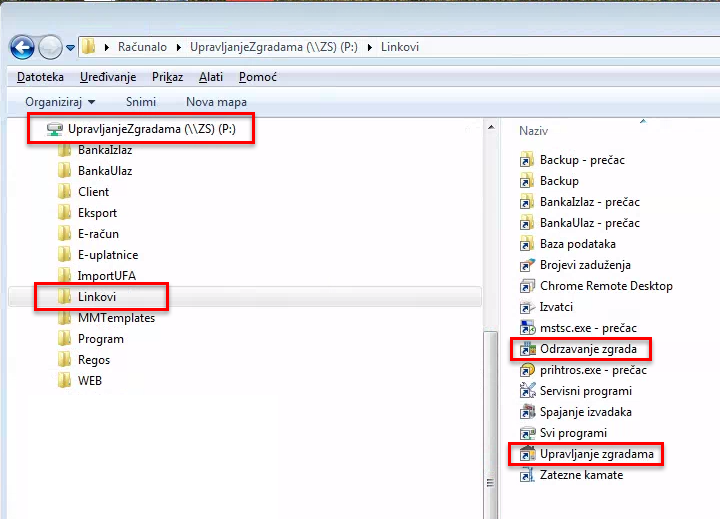Viewport: 720px width, 519px height.
Task: Select Baza podataka shortcut icon
Action: click(527, 244)
